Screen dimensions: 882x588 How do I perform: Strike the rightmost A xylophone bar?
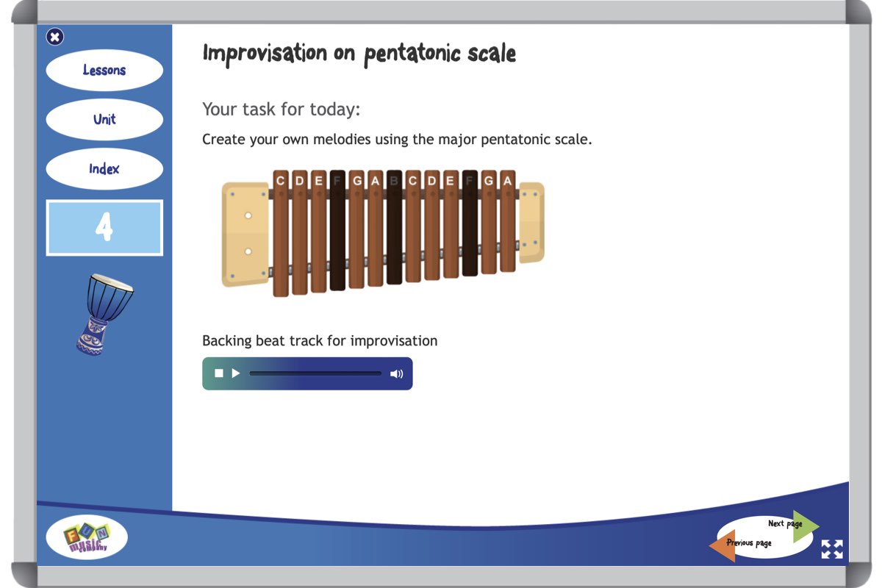507,228
